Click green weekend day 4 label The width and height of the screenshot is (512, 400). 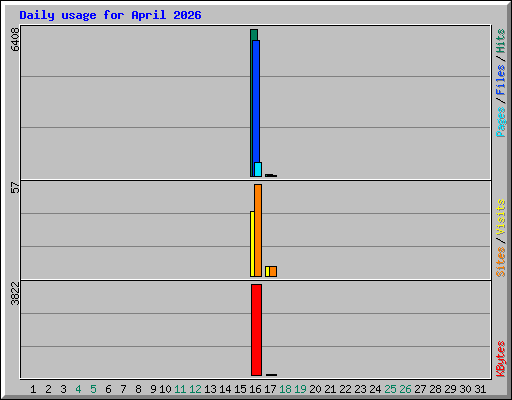78,389
